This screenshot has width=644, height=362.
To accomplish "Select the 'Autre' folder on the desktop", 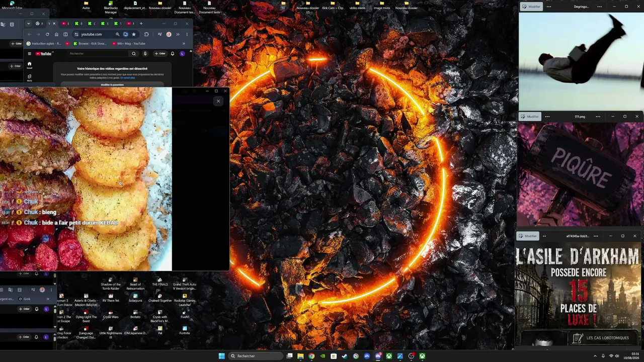I will [86, 6].
